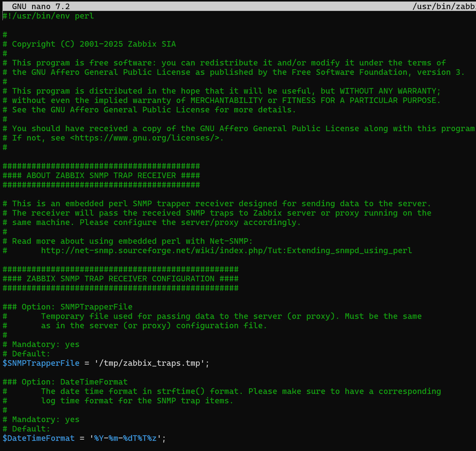Image resolution: width=476 pixels, height=451 pixels.
Task: Click the word MERCHANTABILITY in the license text
Action: click(x=226, y=100)
